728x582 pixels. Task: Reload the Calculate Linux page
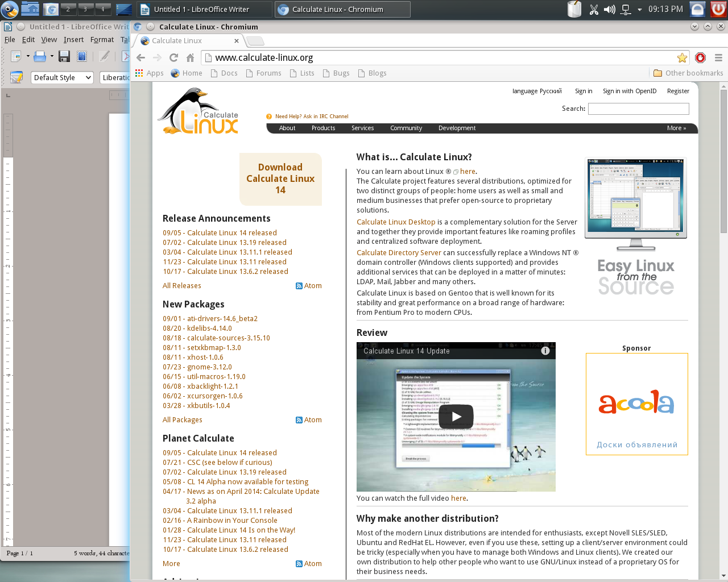(173, 57)
